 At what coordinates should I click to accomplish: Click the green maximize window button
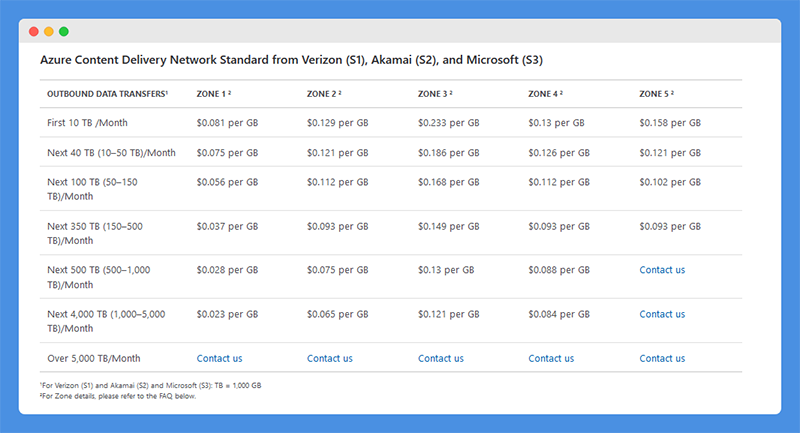click(x=64, y=32)
